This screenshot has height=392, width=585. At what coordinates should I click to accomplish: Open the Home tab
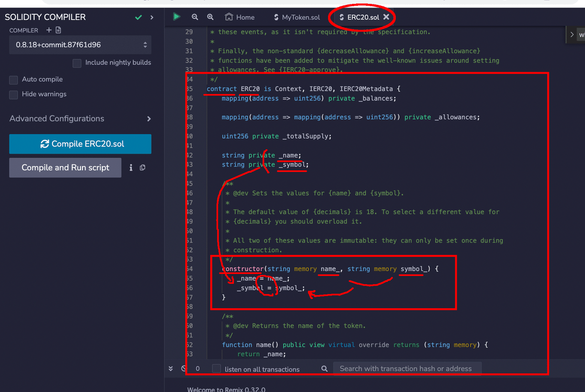click(x=240, y=17)
